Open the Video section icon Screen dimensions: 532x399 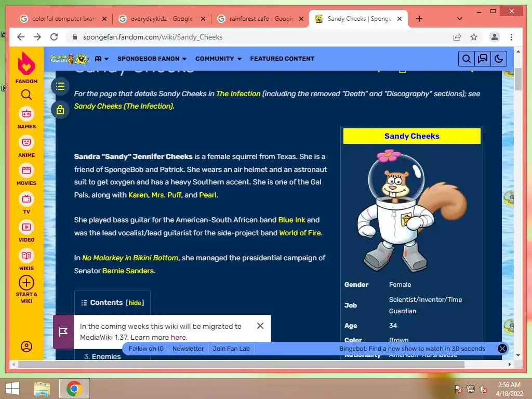[26, 227]
